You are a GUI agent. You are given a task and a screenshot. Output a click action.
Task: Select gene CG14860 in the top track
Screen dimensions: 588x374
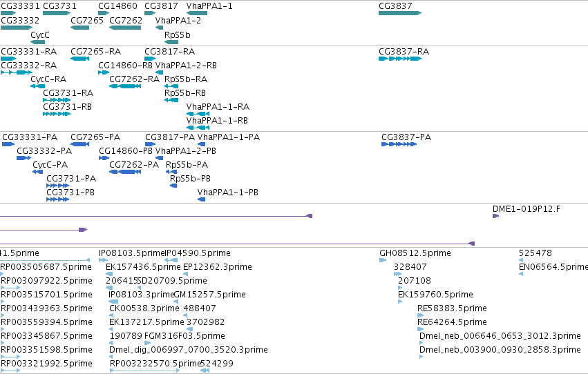point(117,6)
